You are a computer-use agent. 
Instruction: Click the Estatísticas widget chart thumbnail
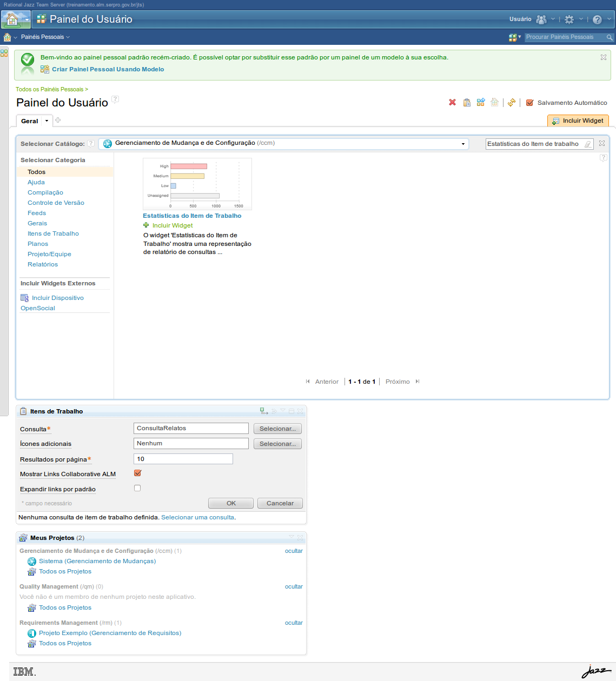[197, 184]
